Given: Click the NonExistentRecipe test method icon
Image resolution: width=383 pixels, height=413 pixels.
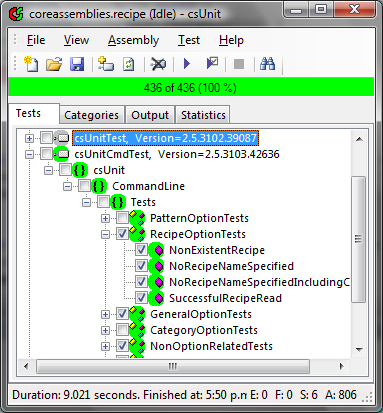Looking at the screenshot, I should point(156,250).
